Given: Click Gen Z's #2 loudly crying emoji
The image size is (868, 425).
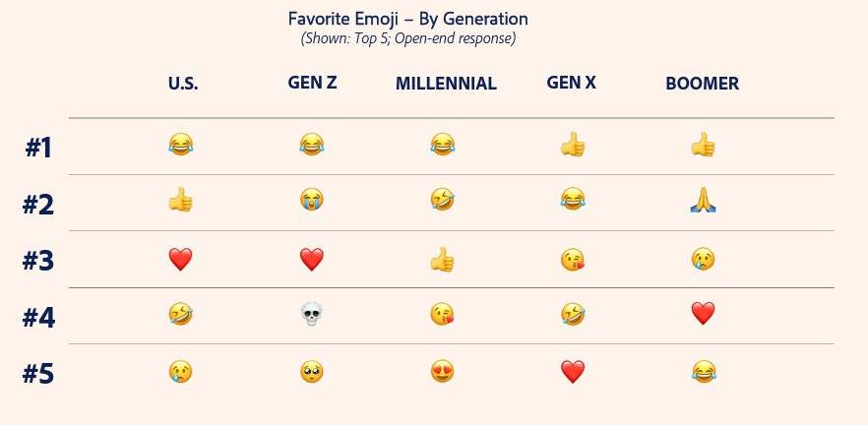Looking at the screenshot, I should [312, 199].
